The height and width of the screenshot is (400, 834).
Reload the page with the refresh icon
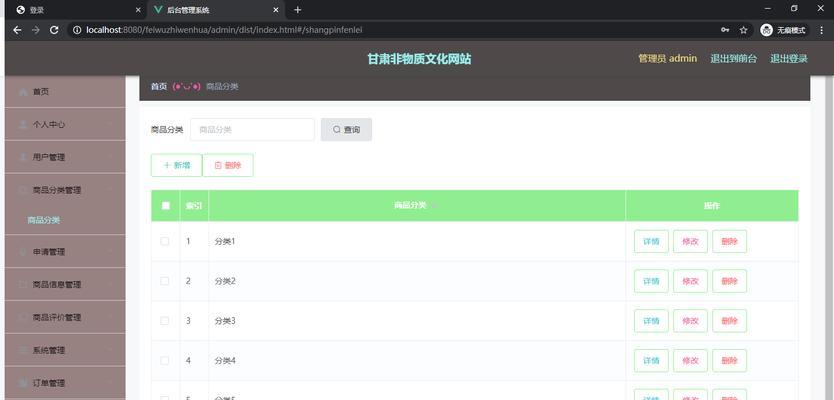tap(54, 30)
